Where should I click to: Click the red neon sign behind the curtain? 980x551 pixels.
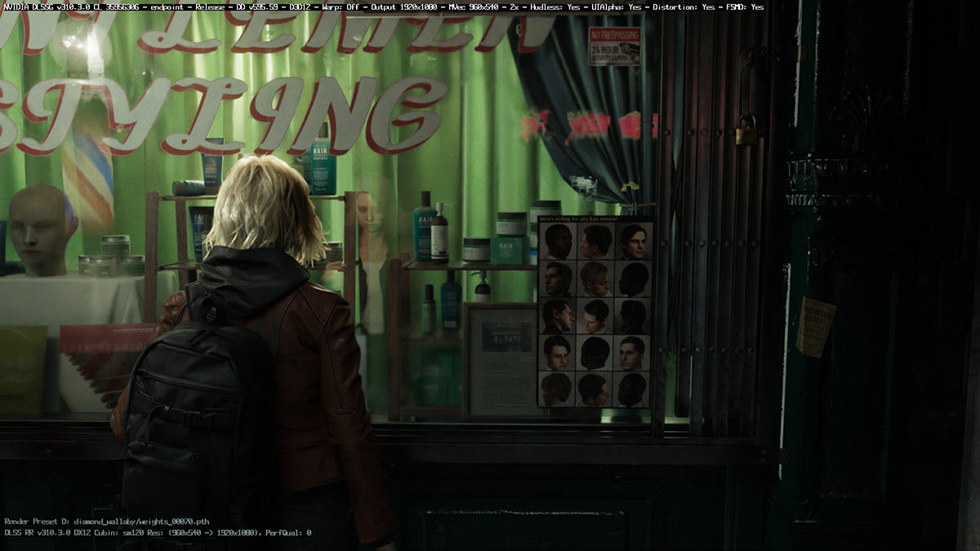(589, 124)
